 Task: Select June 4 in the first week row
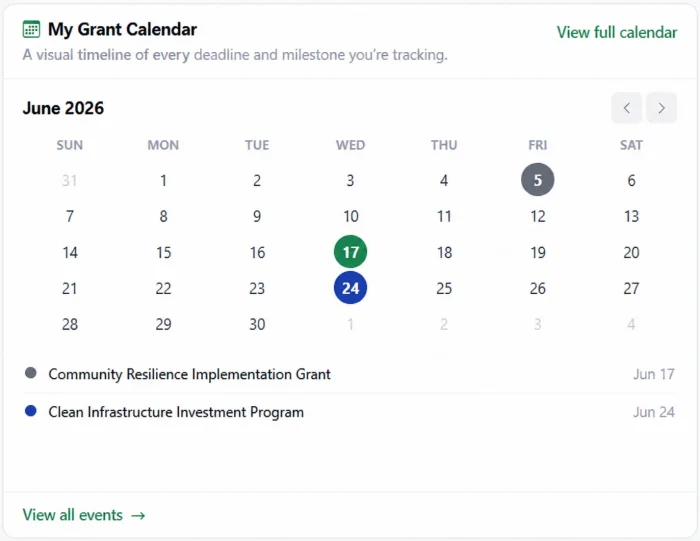444,180
